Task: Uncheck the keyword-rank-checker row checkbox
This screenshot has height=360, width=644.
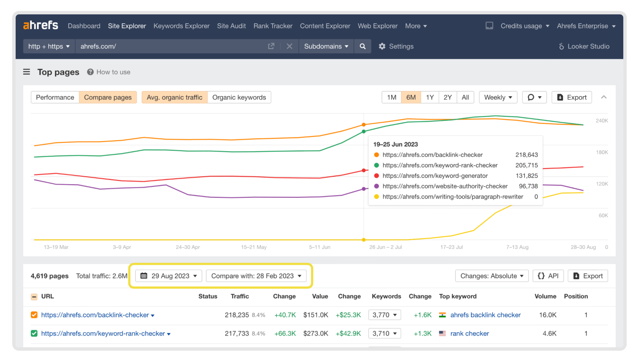Action: tap(34, 333)
